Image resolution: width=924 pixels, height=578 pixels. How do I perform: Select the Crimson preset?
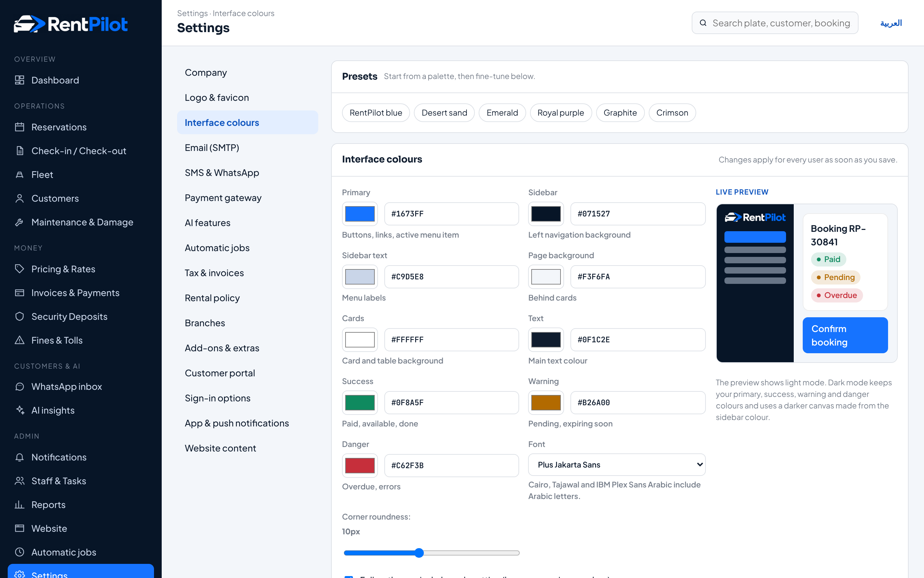[672, 113]
